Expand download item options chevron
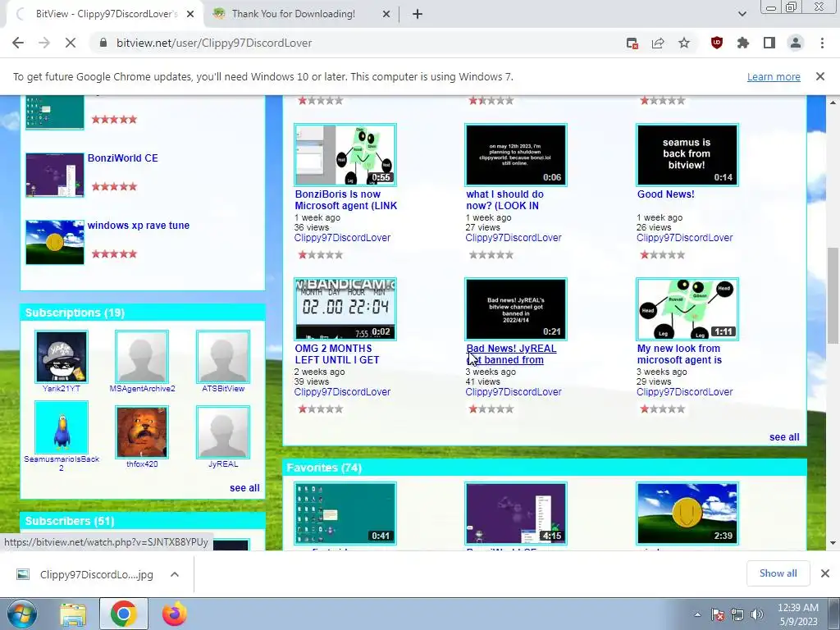This screenshot has height=630, width=840. click(x=175, y=574)
